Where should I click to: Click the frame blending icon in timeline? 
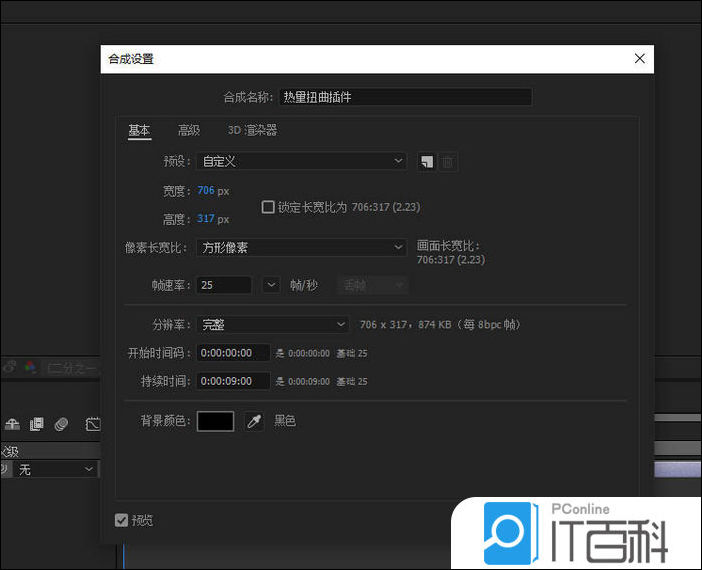tap(37, 424)
